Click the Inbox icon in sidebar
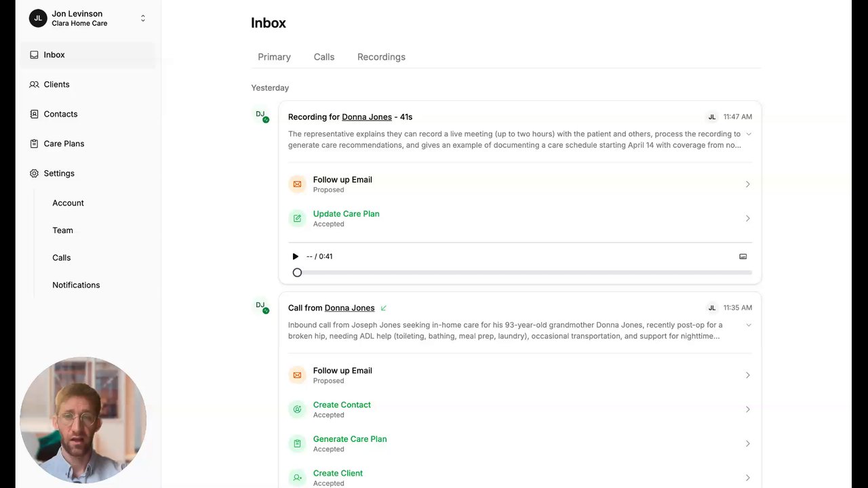 (34, 55)
